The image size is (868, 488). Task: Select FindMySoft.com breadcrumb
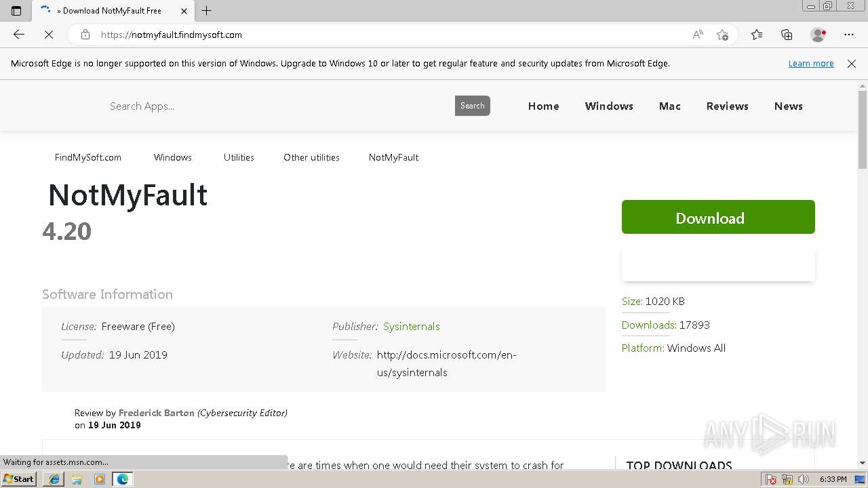[x=88, y=157]
